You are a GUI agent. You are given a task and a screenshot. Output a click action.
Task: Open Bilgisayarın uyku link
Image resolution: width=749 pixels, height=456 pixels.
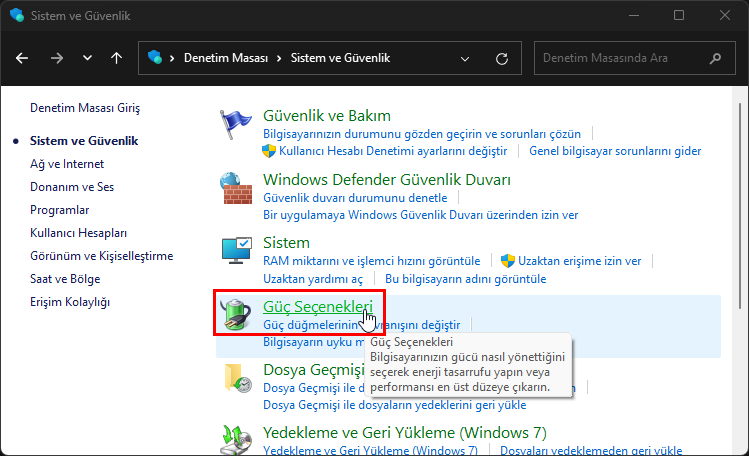(314, 342)
